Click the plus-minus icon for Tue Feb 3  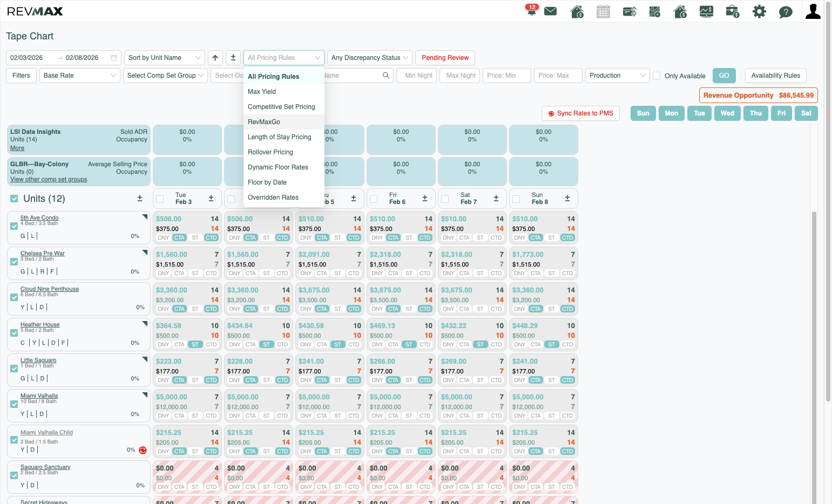tap(211, 199)
